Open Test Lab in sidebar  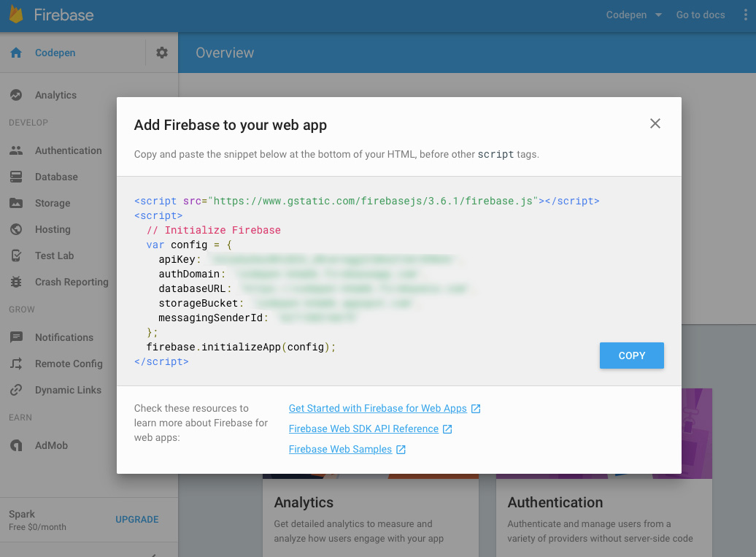click(54, 256)
